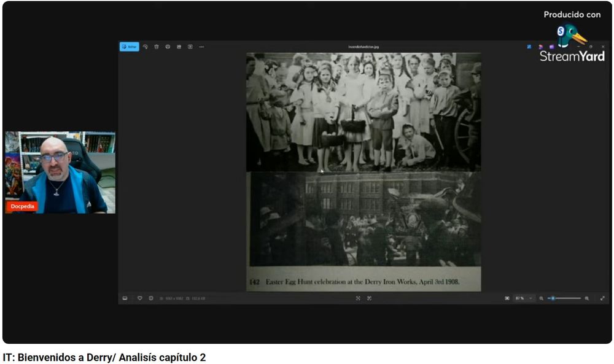Show file info with the info icon
This screenshot has width=614, height=364.
tap(151, 298)
